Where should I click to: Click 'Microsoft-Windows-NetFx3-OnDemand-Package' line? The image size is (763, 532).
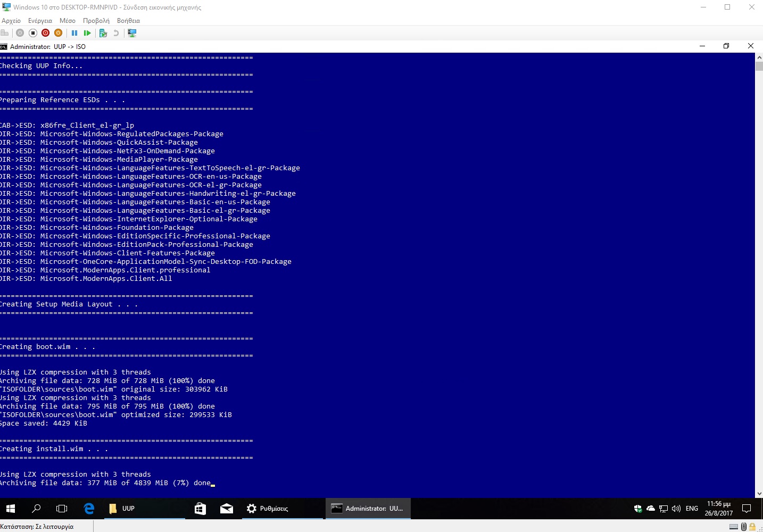(107, 151)
